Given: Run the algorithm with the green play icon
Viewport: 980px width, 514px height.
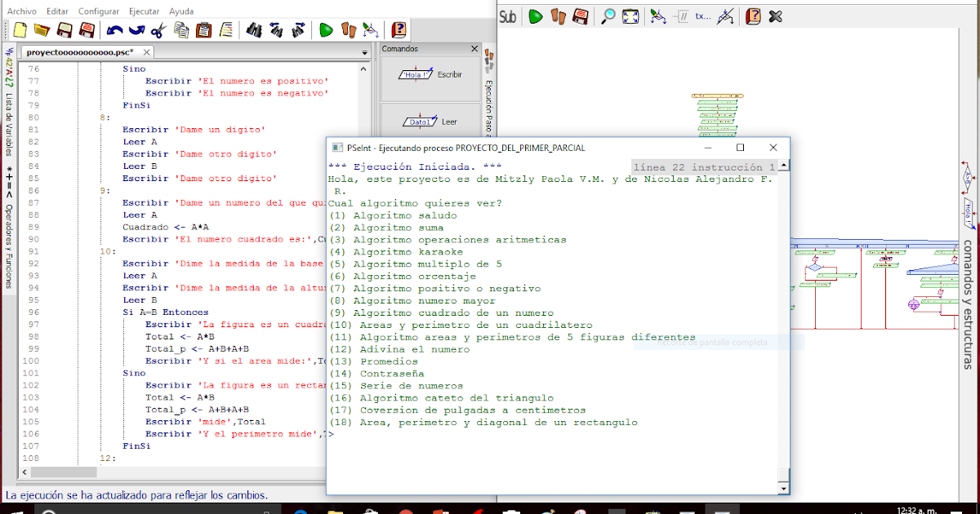Looking at the screenshot, I should tap(325, 30).
